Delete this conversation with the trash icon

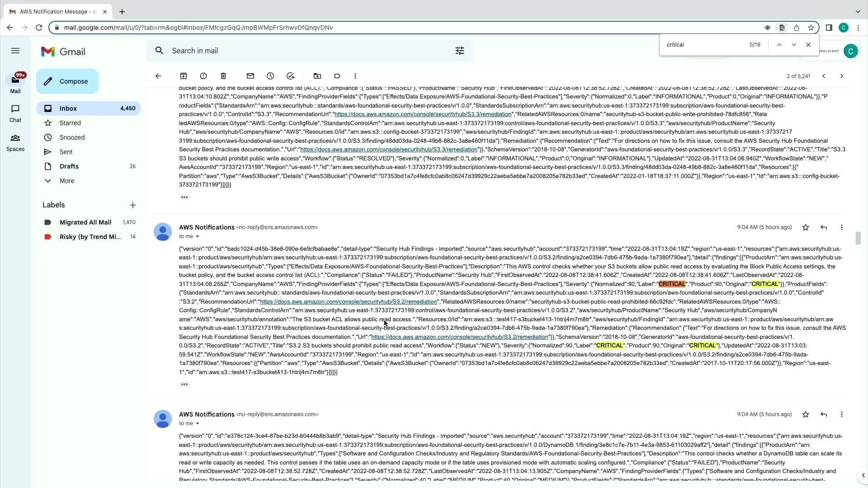click(x=223, y=76)
